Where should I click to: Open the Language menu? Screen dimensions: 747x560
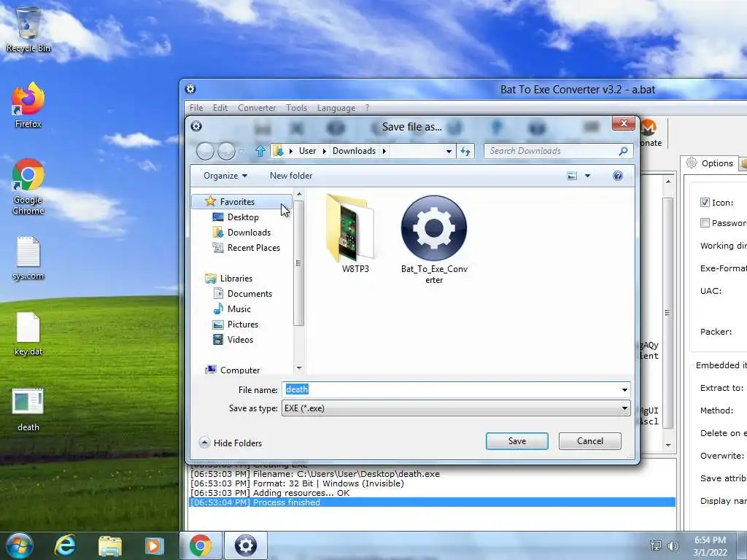[x=336, y=108]
